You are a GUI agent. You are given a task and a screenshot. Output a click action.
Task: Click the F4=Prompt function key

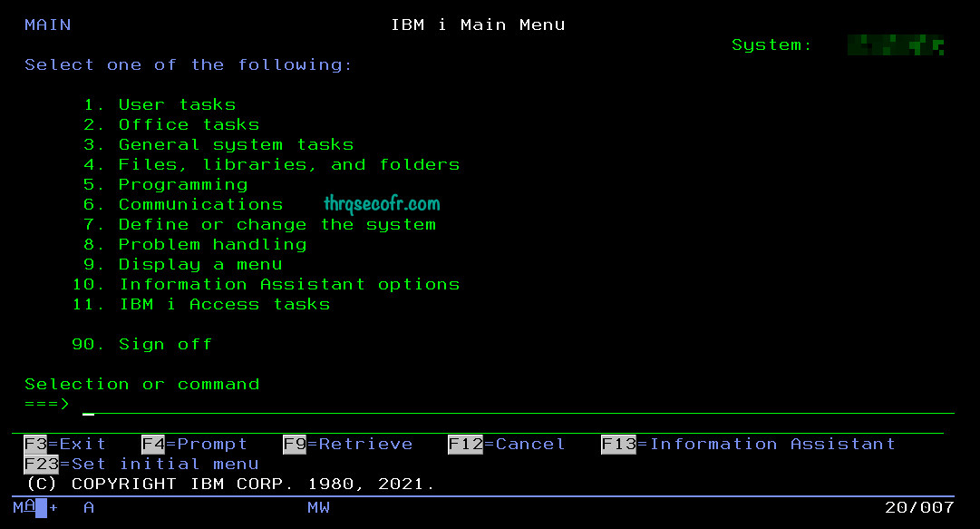[x=194, y=444]
